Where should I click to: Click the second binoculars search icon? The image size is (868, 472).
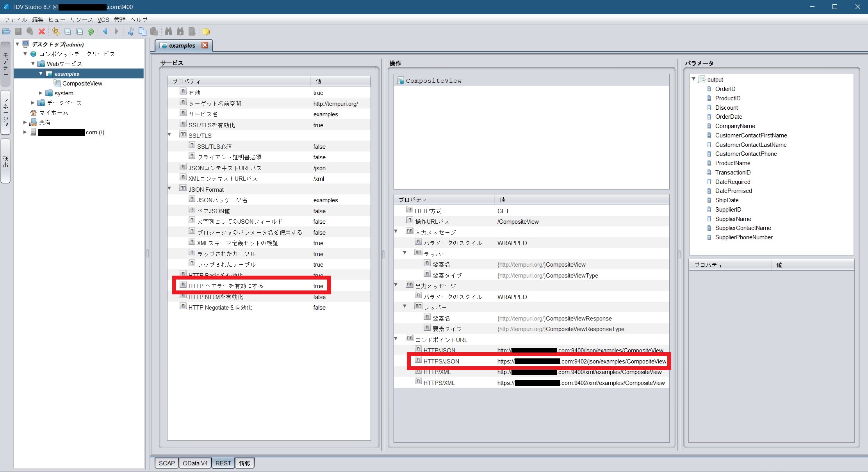coord(180,31)
